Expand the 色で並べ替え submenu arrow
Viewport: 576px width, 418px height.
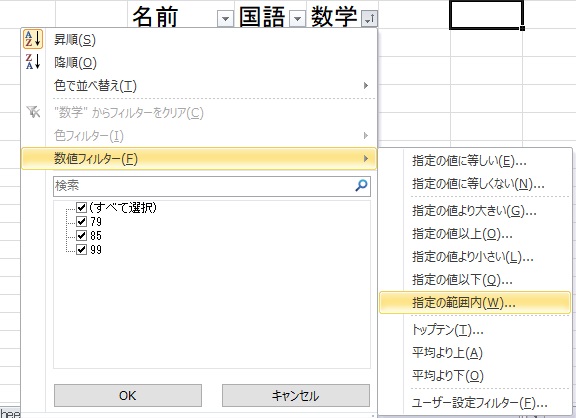click(366, 86)
